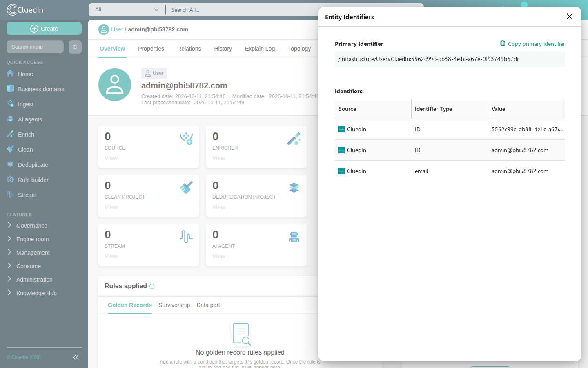The height and width of the screenshot is (368, 588).
Task: Click the Stream waveform icon in sidebar
Action: click(x=10, y=195)
